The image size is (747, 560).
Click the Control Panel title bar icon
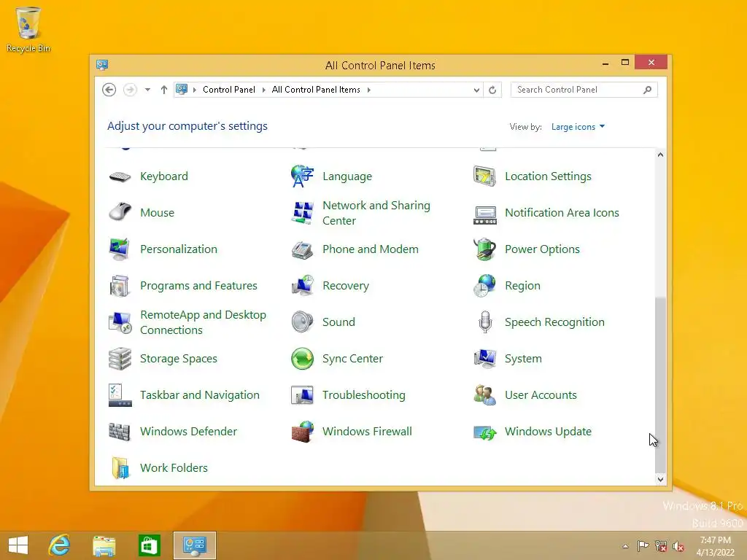[102, 65]
